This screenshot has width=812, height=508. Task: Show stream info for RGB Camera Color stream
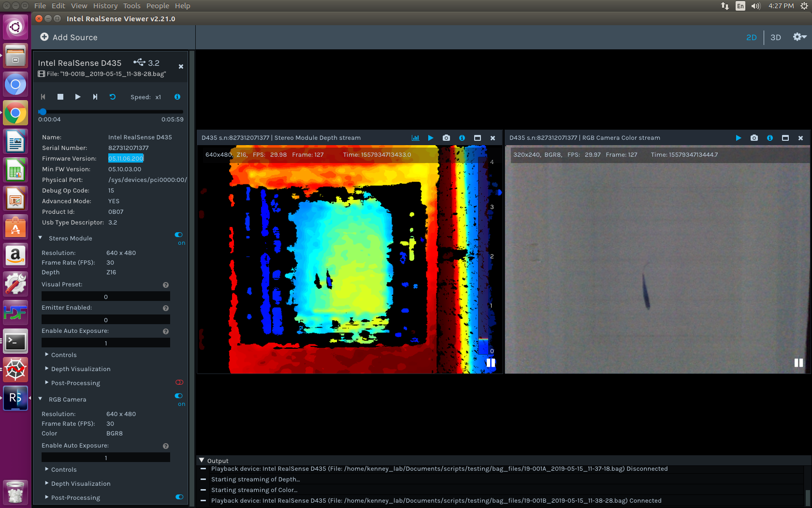point(769,138)
